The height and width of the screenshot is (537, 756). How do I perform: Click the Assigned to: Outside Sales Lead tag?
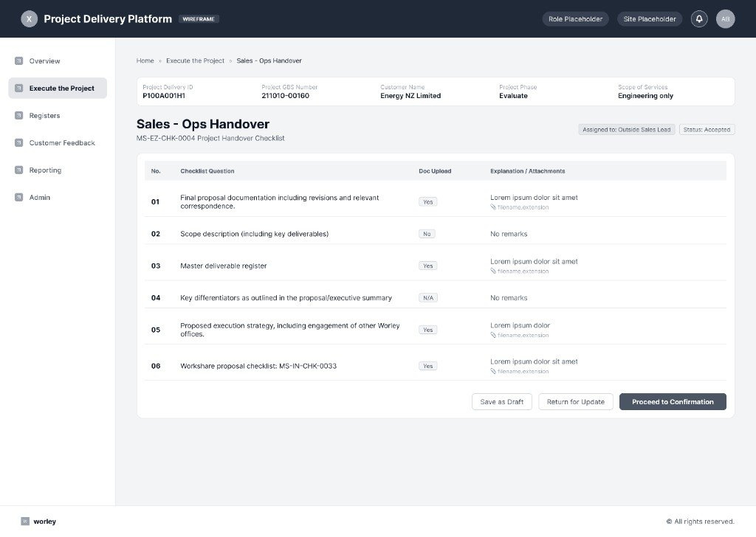[626, 130]
